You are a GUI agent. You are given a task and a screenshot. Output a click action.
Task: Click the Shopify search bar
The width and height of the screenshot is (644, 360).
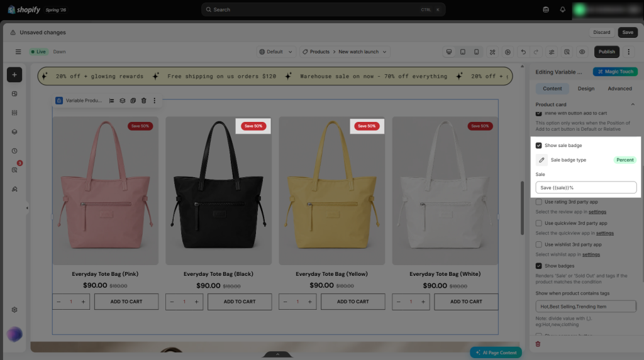[x=323, y=9]
